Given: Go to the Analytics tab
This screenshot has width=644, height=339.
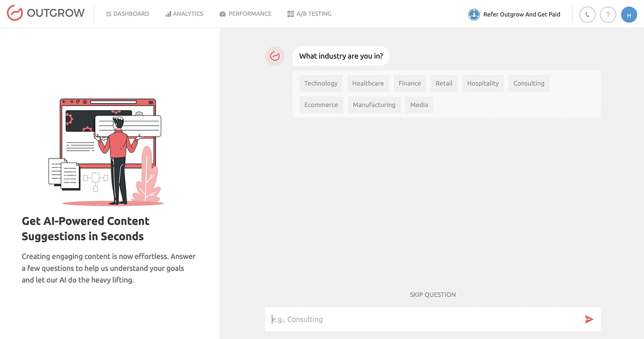Looking at the screenshot, I should 184,14.
